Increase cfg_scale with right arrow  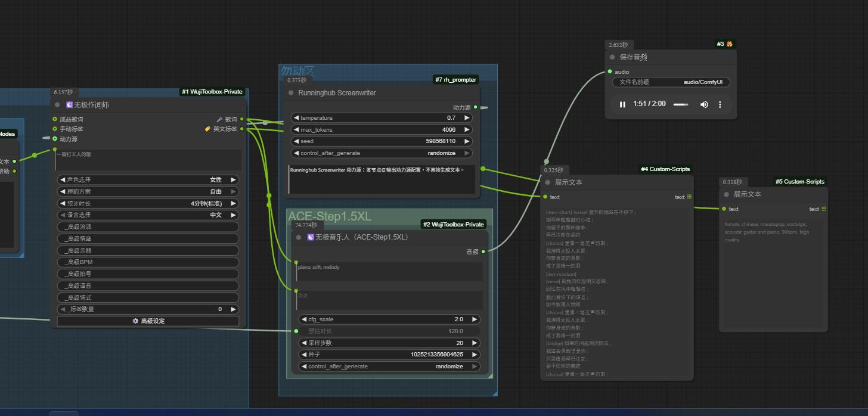pyautogui.click(x=475, y=319)
